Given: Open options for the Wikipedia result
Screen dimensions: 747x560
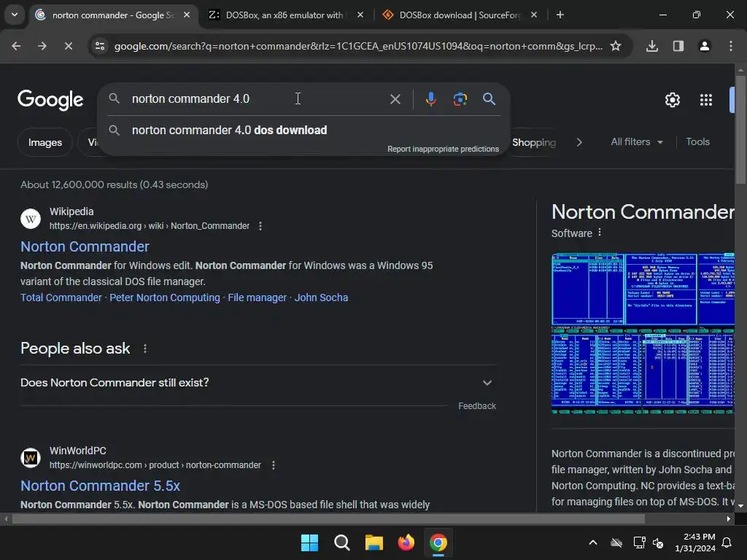Looking at the screenshot, I should tap(260, 226).
